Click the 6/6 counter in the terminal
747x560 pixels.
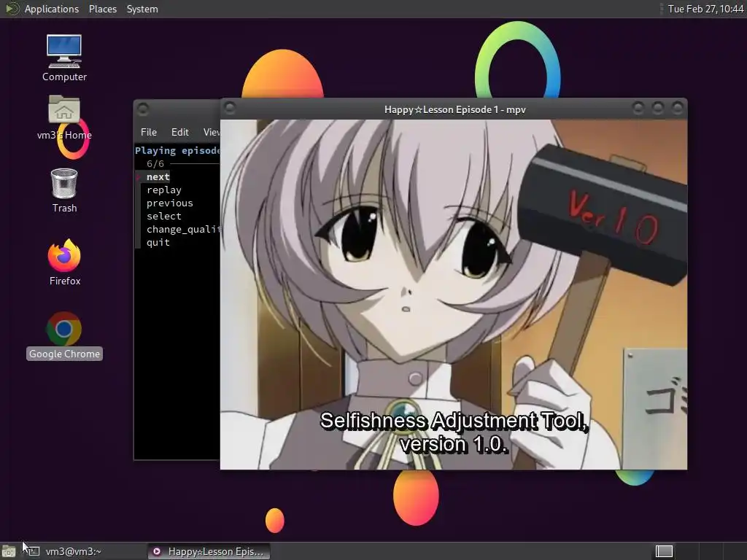(155, 164)
